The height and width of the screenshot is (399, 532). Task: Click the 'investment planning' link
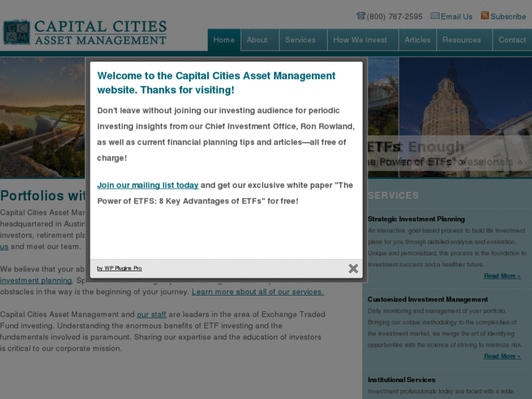[36, 280]
